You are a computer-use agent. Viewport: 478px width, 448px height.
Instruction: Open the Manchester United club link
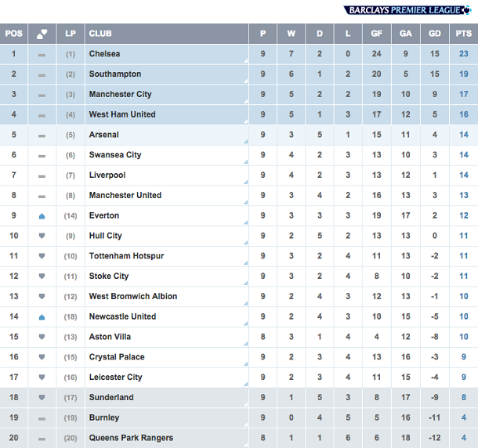(125, 195)
